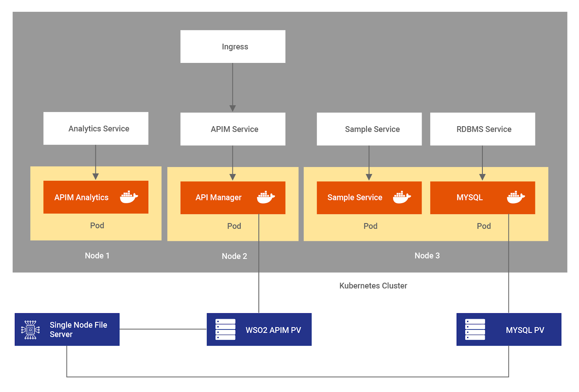Click the white Sample Service box
This screenshot has width=579, height=392.
[x=369, y=129]
